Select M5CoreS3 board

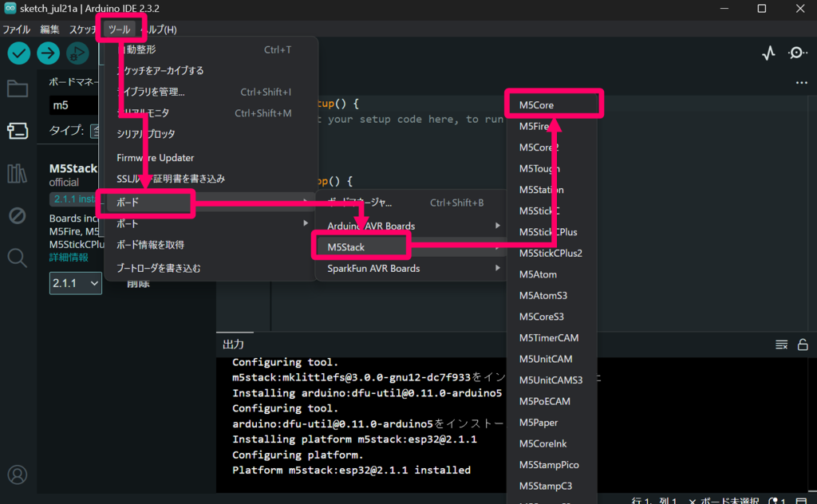[x=552, y=317]
